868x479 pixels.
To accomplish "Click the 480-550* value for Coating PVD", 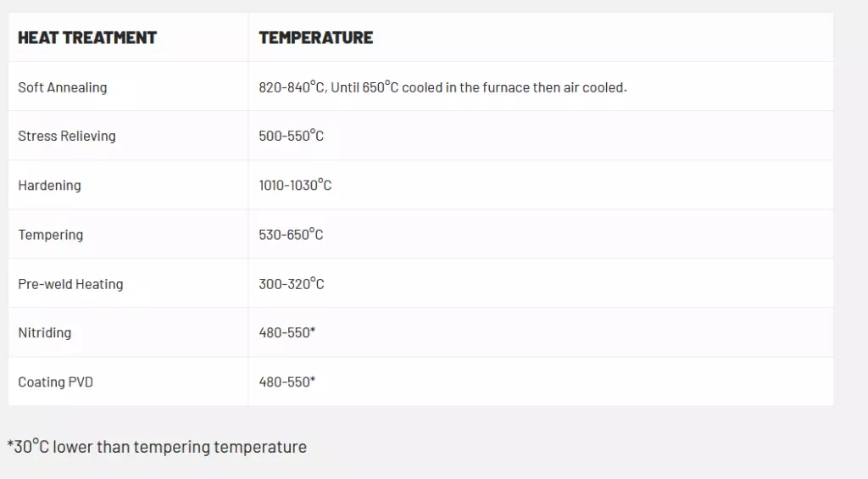I will pos(287,382).
